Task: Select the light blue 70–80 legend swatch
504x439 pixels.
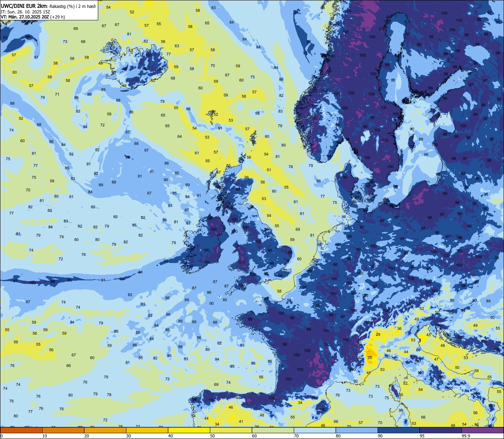Action: 315,430
